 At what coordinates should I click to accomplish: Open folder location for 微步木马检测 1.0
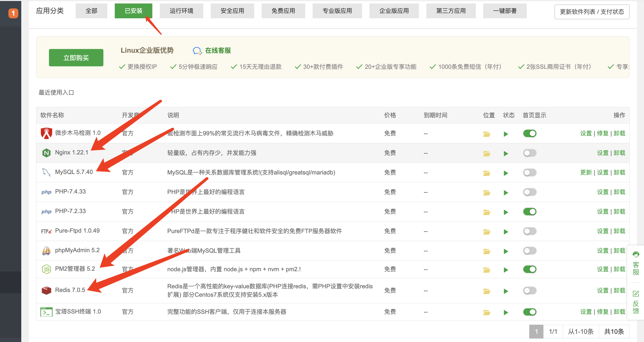486,134
